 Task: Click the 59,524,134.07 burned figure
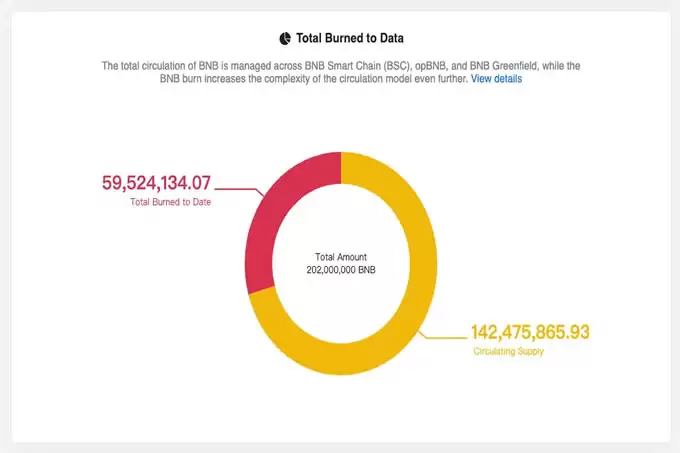[157, 183]
